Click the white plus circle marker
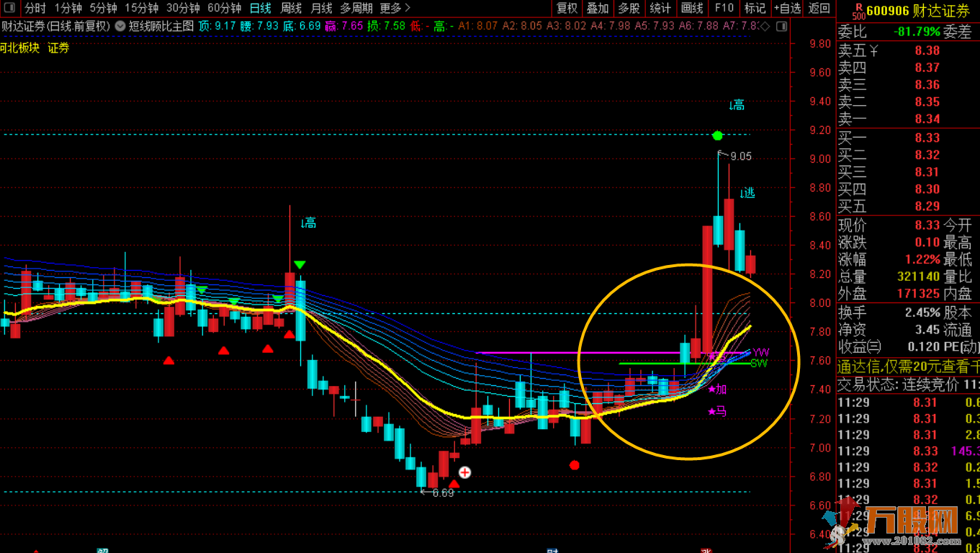The width and height of the screenshot is (980, 553). pyautogui.click(x=465, y=472)
